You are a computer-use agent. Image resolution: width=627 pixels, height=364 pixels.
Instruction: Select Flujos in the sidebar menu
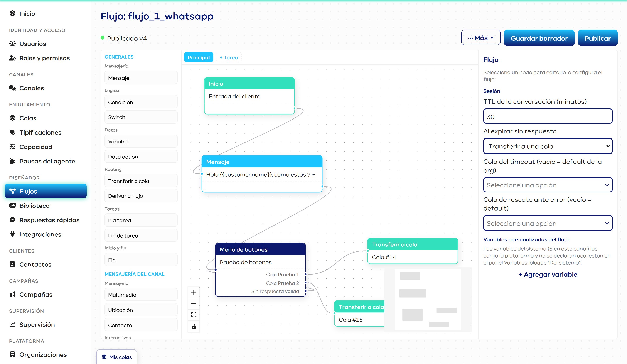[46, 191]
